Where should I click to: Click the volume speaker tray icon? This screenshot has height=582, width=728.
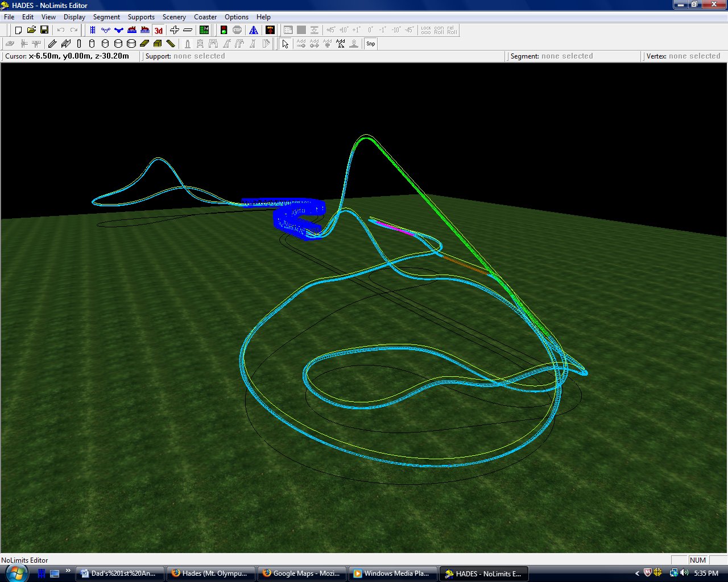click(x=684, y=573)
